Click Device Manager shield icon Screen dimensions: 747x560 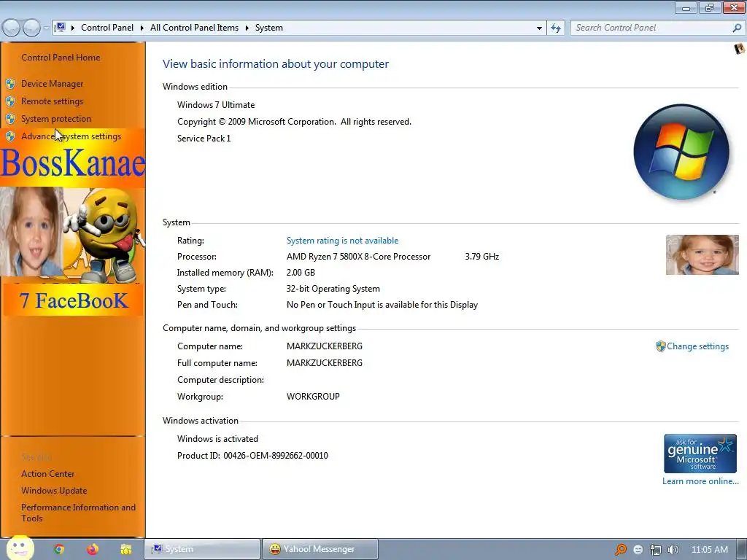[10, 85]
